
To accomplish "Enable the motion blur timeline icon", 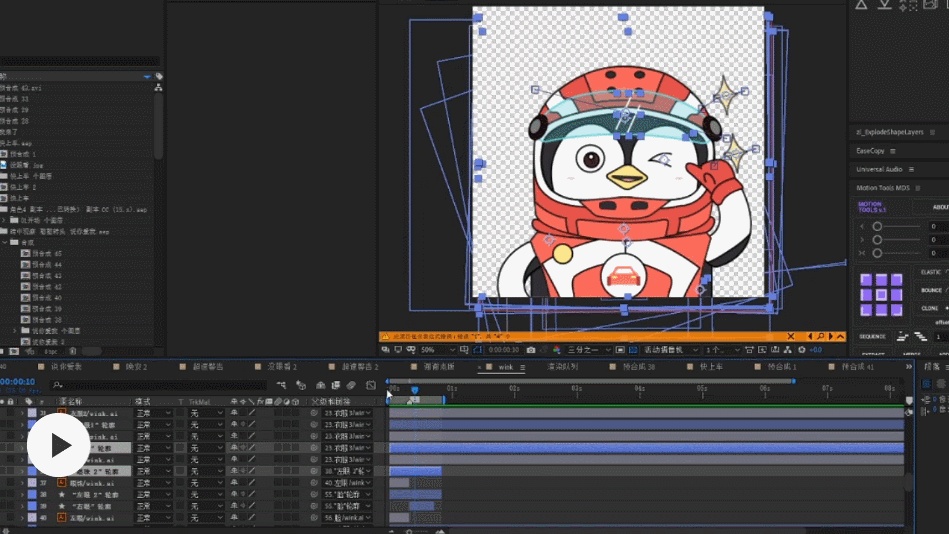I will click(x=351, y=385).
